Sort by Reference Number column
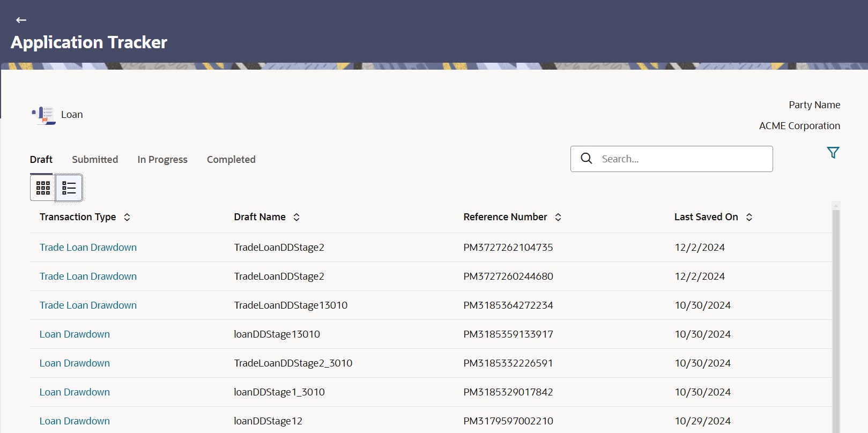The width and height of the screenshot is (868, 433). (x=558, y=217)
